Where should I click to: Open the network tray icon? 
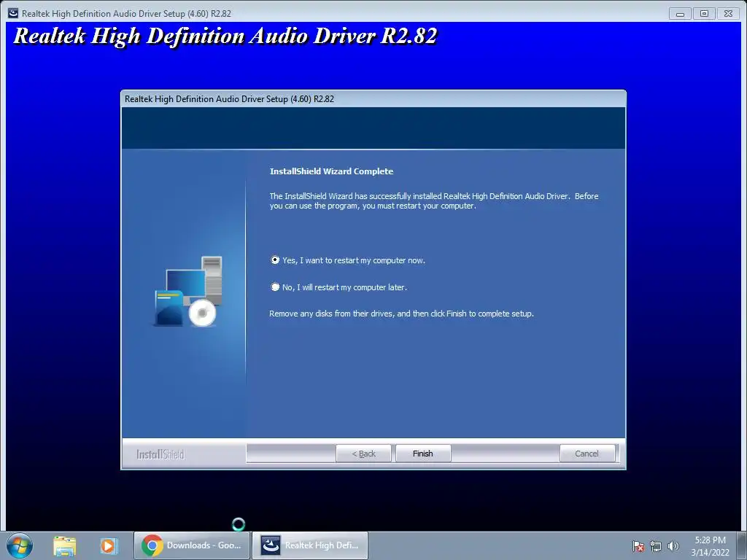coord(656,546)
